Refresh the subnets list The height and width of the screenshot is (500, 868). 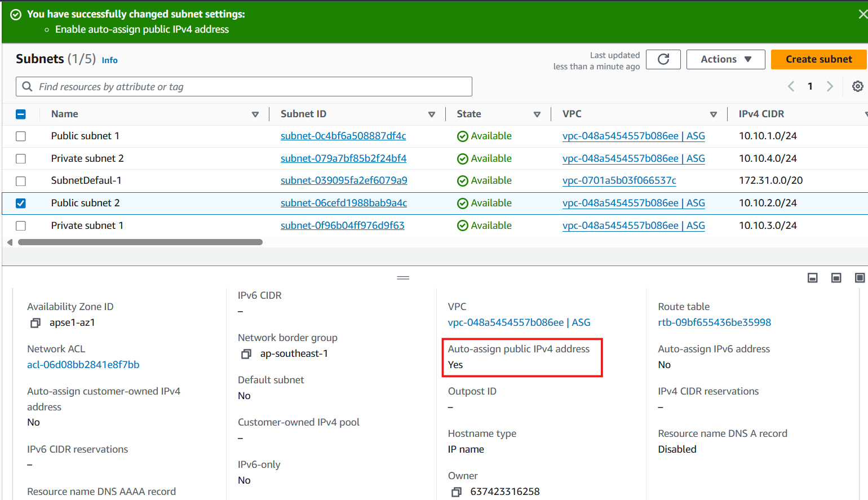[x=663, y=59]
